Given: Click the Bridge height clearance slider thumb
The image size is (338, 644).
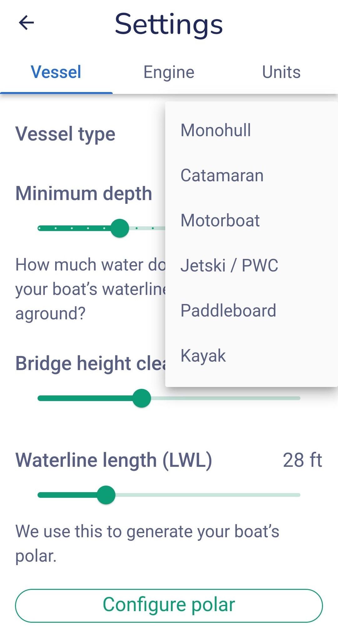Looking at the screenshot, I should tap(141, 398).
